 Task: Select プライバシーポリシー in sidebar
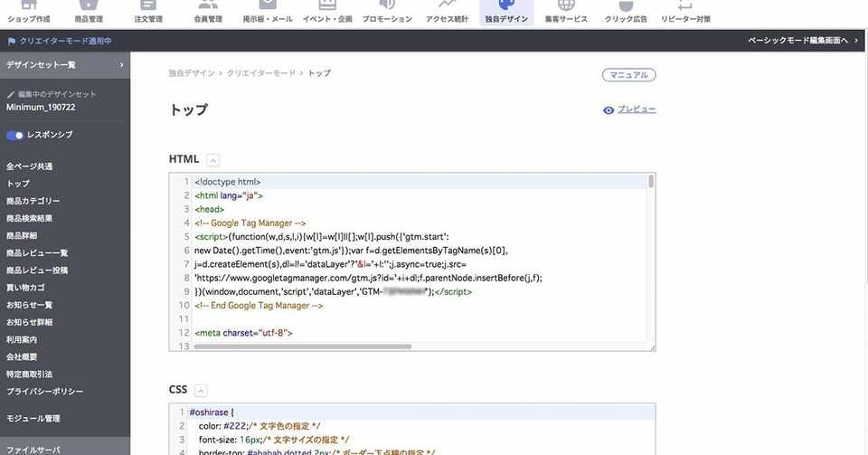pyautogui.click(x=44, y=391)
